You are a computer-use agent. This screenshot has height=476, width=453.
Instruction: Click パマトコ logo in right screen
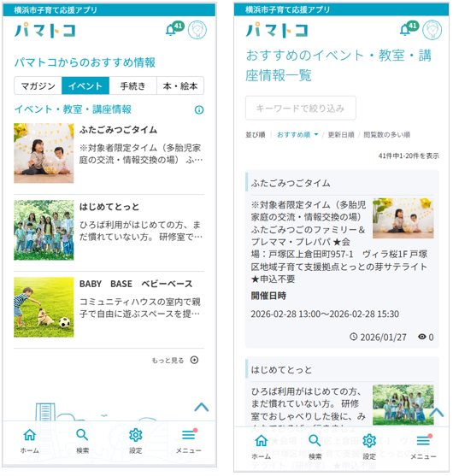tap(277, 30)
